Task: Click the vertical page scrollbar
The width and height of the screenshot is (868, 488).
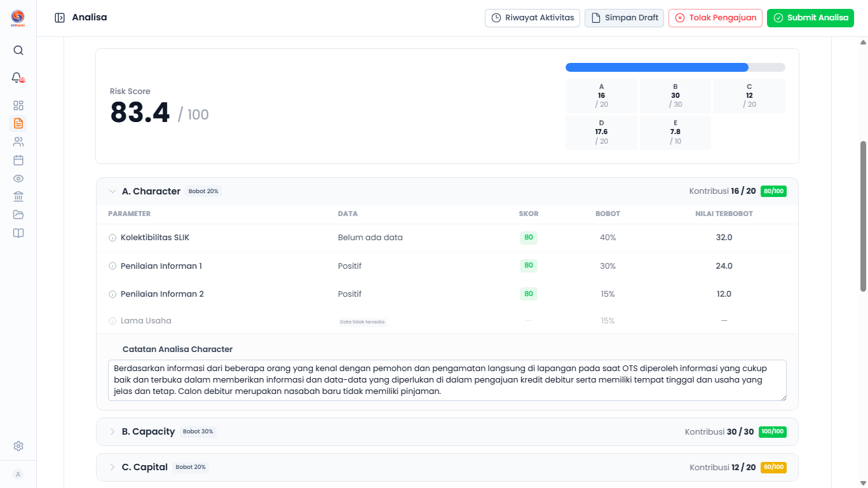Action: click(863, 216)
